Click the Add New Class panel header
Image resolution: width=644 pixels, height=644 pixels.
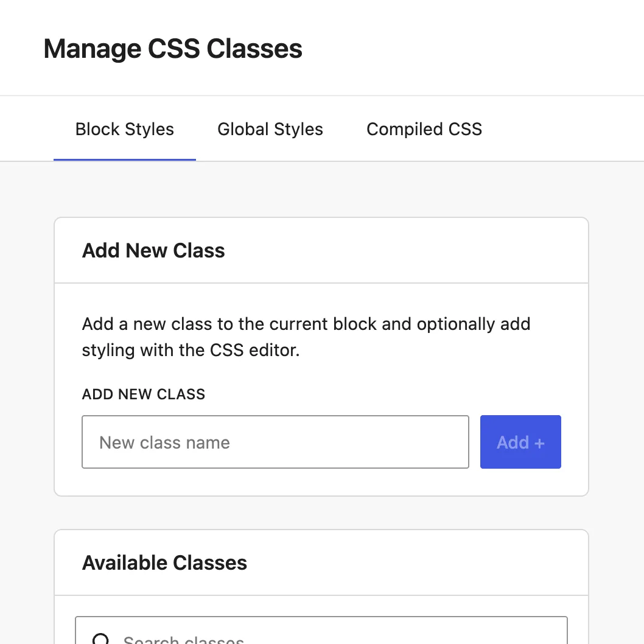[153, 250]
